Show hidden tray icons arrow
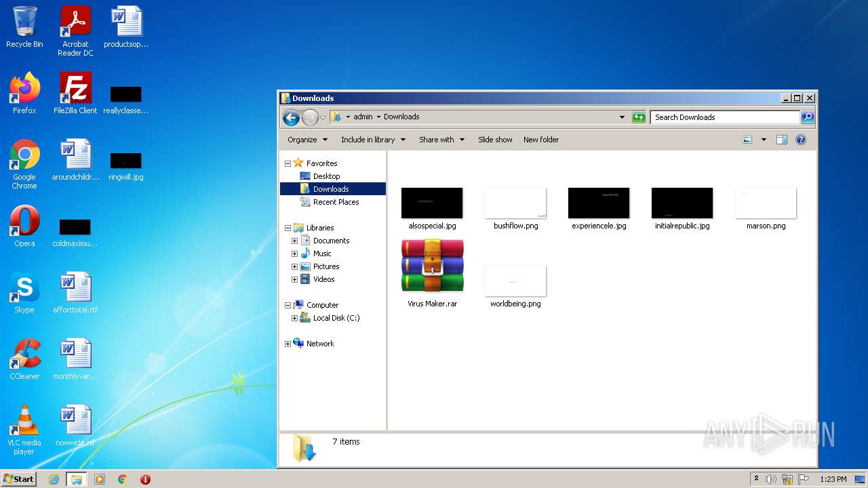This screenshot has height=488, width=868. point(756,479)
